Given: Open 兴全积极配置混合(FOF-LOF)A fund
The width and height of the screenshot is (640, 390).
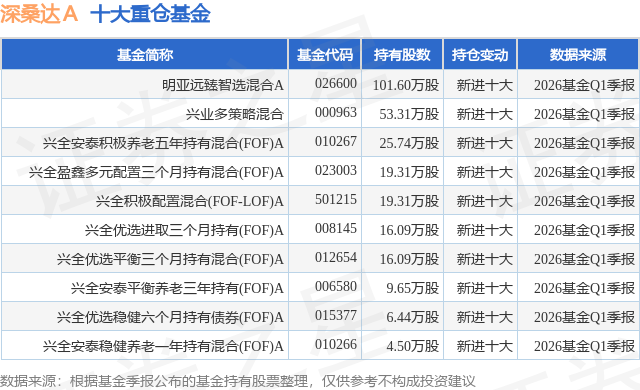Looking at the screenshot, I should tap(190, 201).
